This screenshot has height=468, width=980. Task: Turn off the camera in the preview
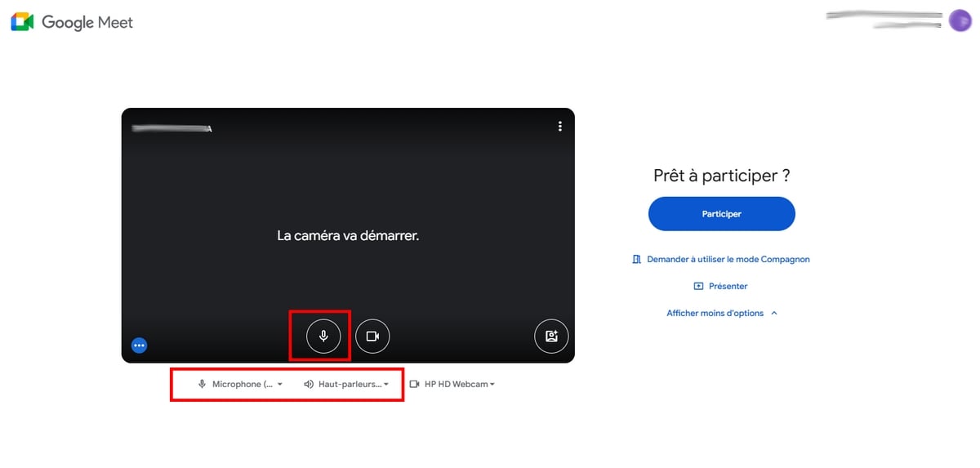tap(372, 336)
